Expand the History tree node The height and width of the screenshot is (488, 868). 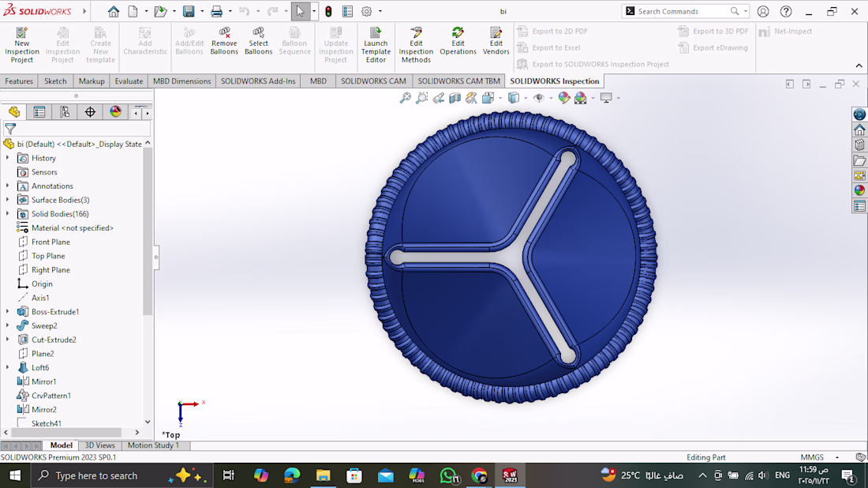click(8, 158)
